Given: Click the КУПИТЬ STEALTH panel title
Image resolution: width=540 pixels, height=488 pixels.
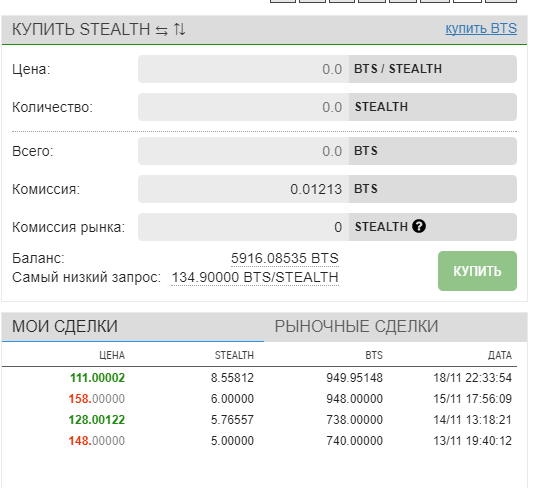Looking at the screenshot, I should coord(81,29).
